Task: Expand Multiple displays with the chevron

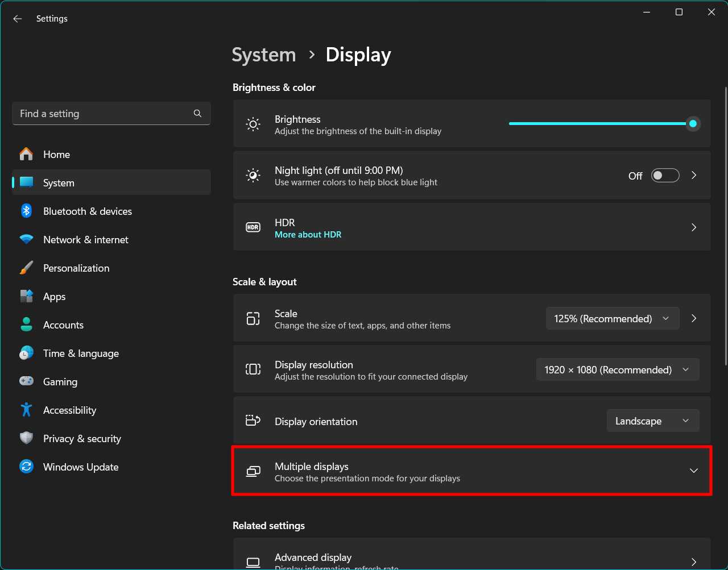Action: [694, 471]
